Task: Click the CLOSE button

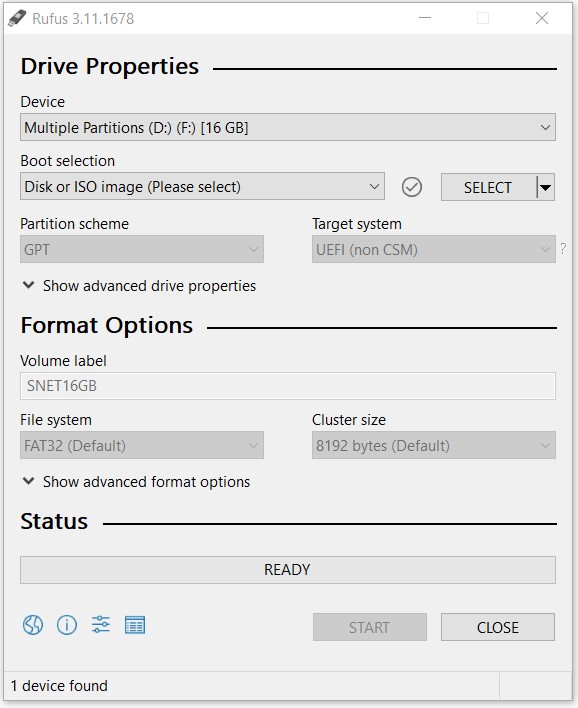Action: (x=498, y=627)
